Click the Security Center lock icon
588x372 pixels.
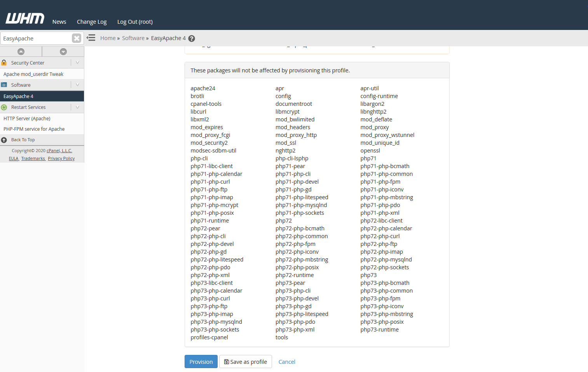[x=4, y=63]
